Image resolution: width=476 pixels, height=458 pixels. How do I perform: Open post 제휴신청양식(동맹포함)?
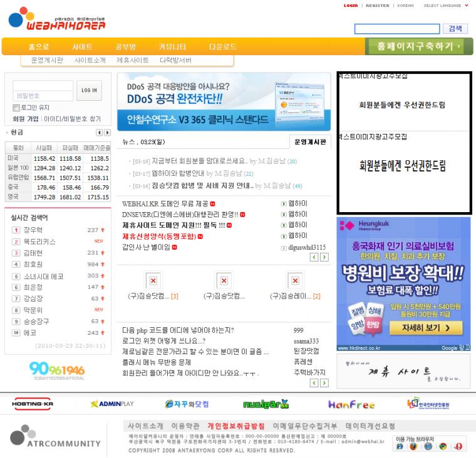click(160, 237)
